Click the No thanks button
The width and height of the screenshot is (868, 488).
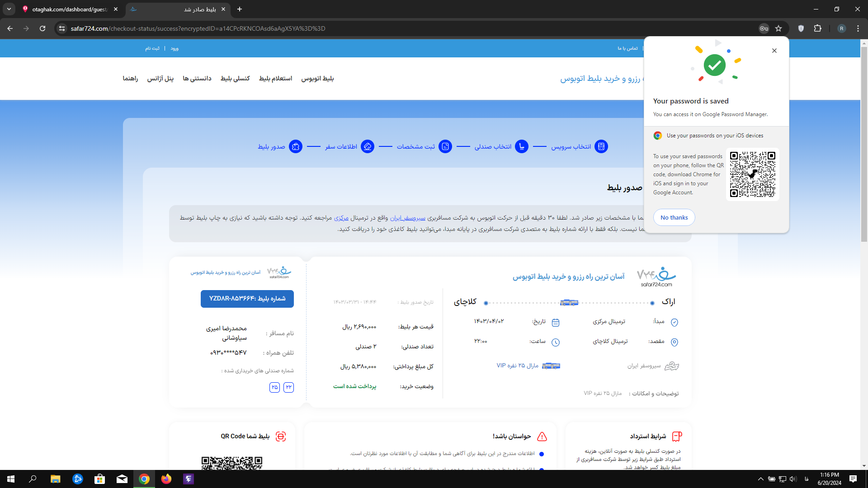[x=674, y=217]
